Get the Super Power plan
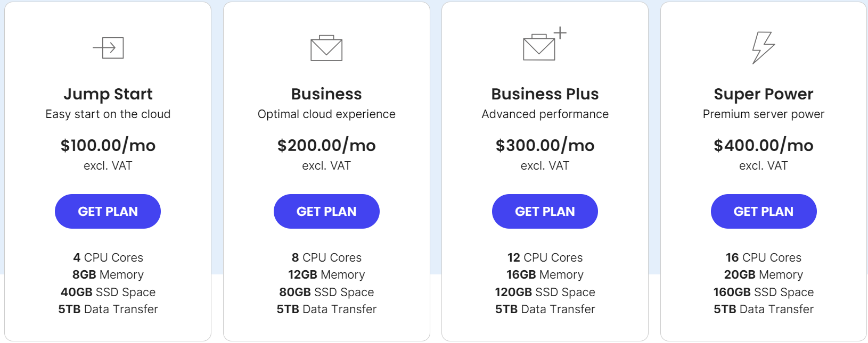This screenshot has height=343, width=868. coord(764,211)
